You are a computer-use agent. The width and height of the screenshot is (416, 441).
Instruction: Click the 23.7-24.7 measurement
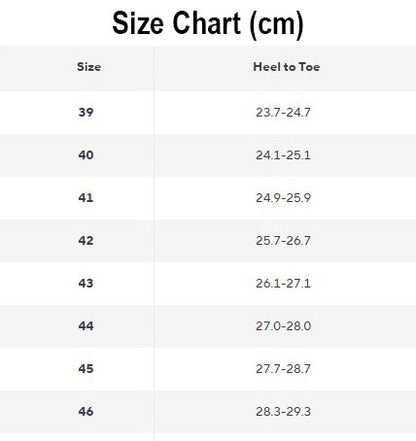283,112
